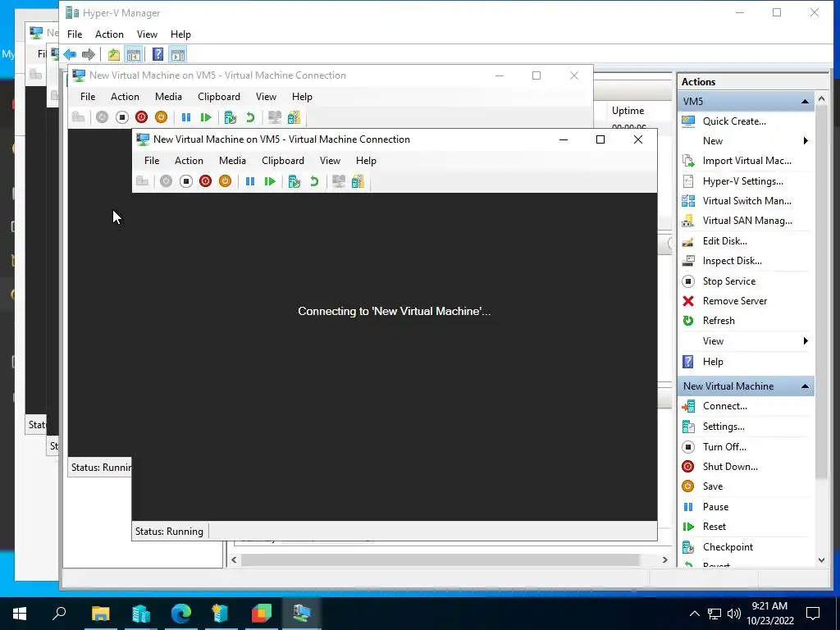Click red Shut Down icon in back VM toolbar
Screen dimensions: 840x630
click(x=141, y=117)
